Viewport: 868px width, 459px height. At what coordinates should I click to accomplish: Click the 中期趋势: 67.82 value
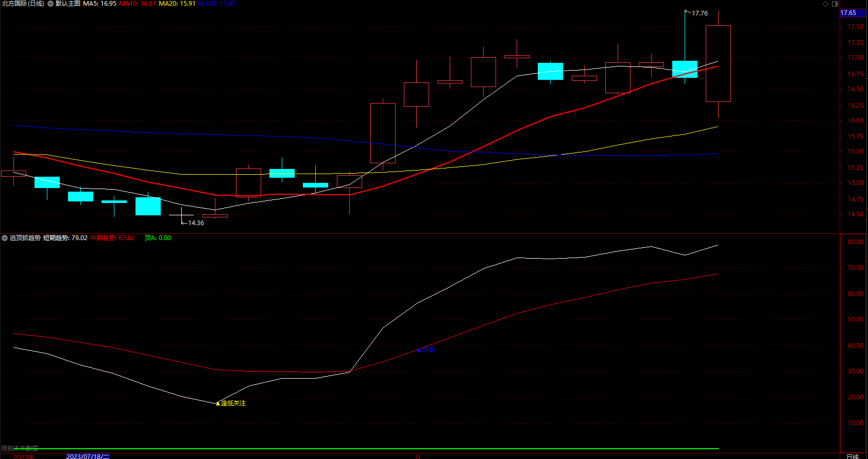(x=112, y=238)
